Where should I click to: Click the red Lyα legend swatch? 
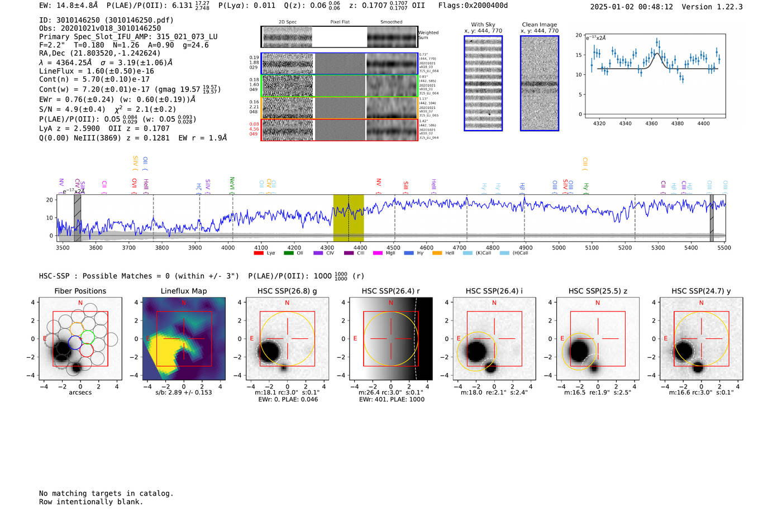click(x=258, y=253)
